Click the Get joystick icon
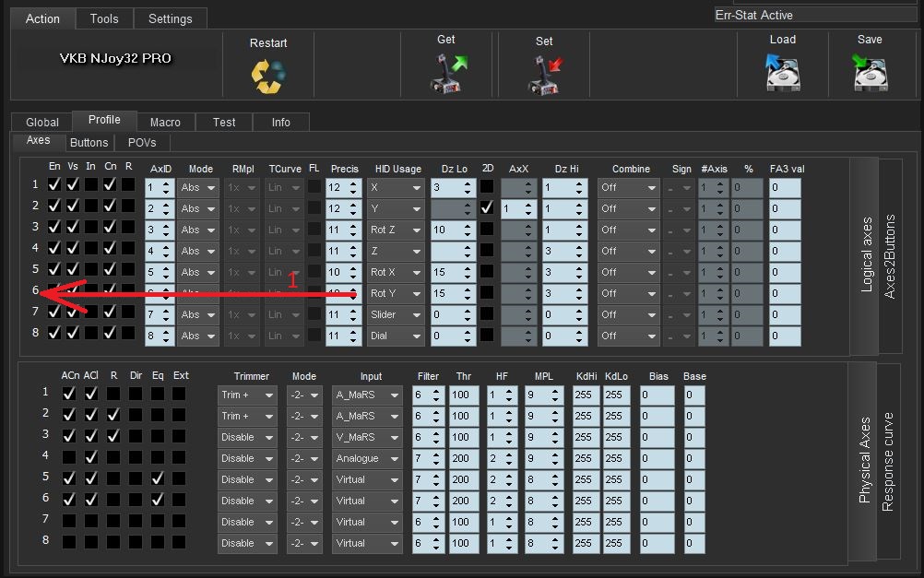The width and height of the screenshot is (924, 578). coord(448,73)
